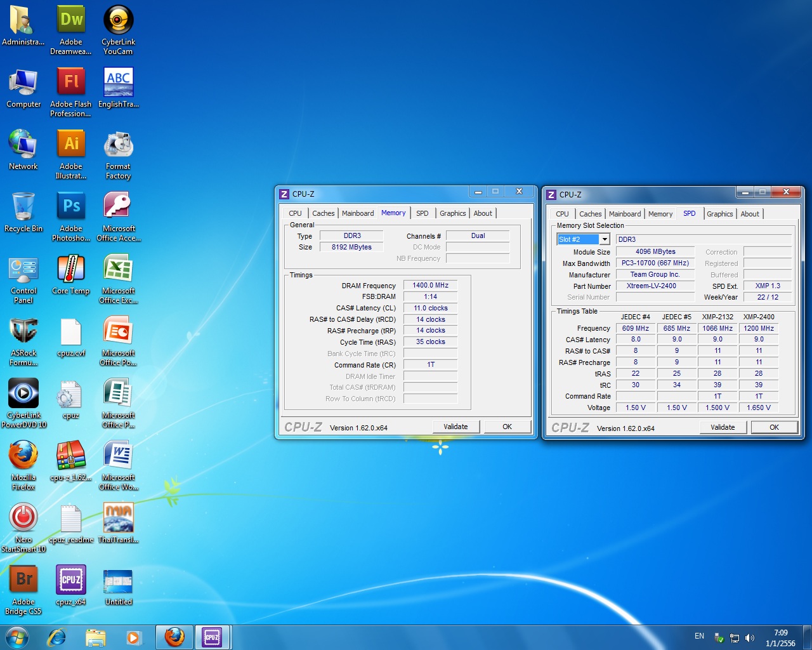This screenshot has height=650, width=812.
Task: Open the Memory Slot Selection dropdown
Action: (x=605, y=239)
